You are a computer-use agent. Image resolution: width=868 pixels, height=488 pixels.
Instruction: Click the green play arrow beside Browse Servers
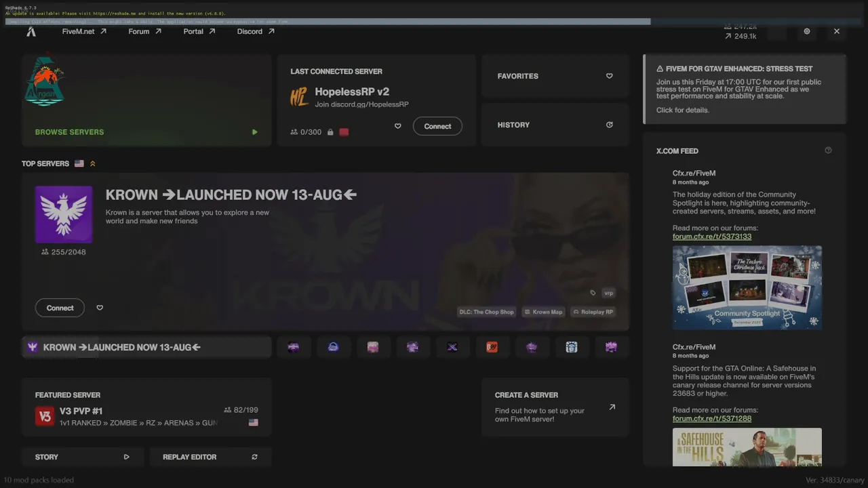click(255, 132)
